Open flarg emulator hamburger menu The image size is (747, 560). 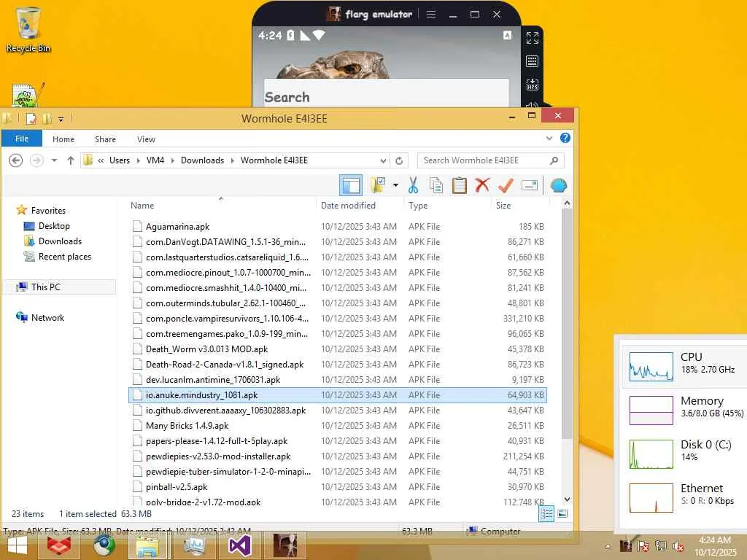coord(431,15)
